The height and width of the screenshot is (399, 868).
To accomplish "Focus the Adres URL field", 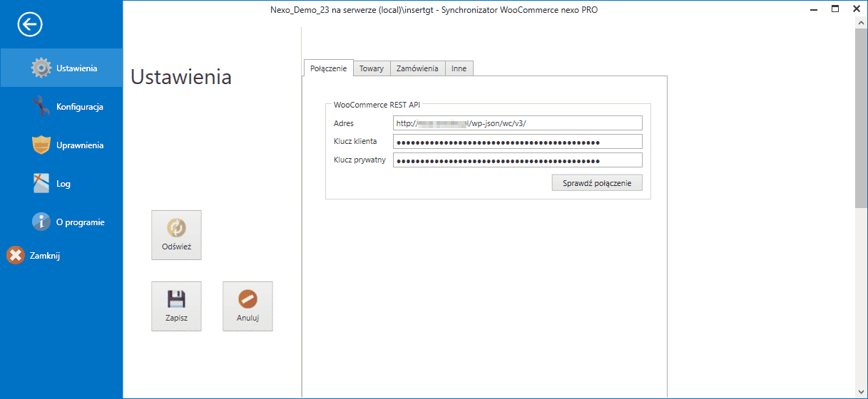I will 518,123.
